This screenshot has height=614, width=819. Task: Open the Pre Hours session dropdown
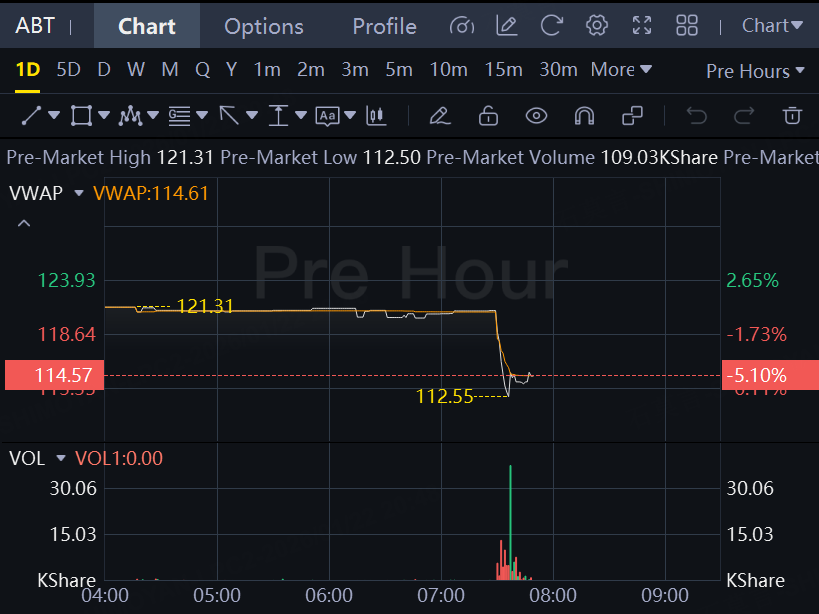click(755, 71)
